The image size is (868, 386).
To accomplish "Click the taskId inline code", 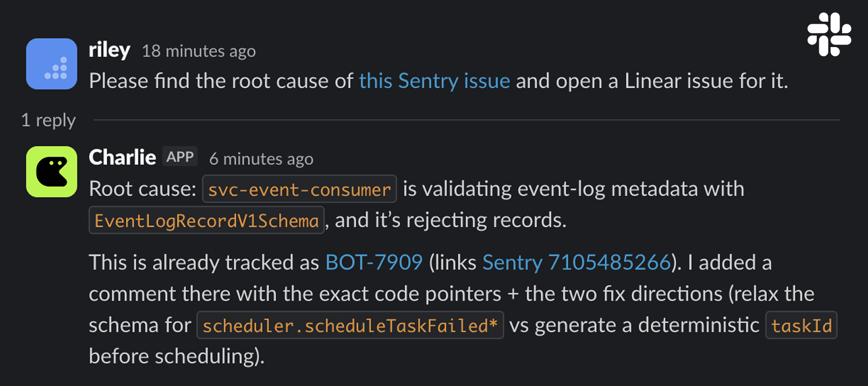I will click(x=801, y=326).
